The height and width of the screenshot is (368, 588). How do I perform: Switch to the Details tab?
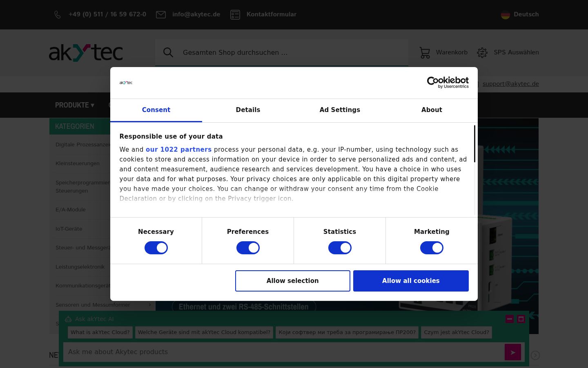[x=248, y=110]
